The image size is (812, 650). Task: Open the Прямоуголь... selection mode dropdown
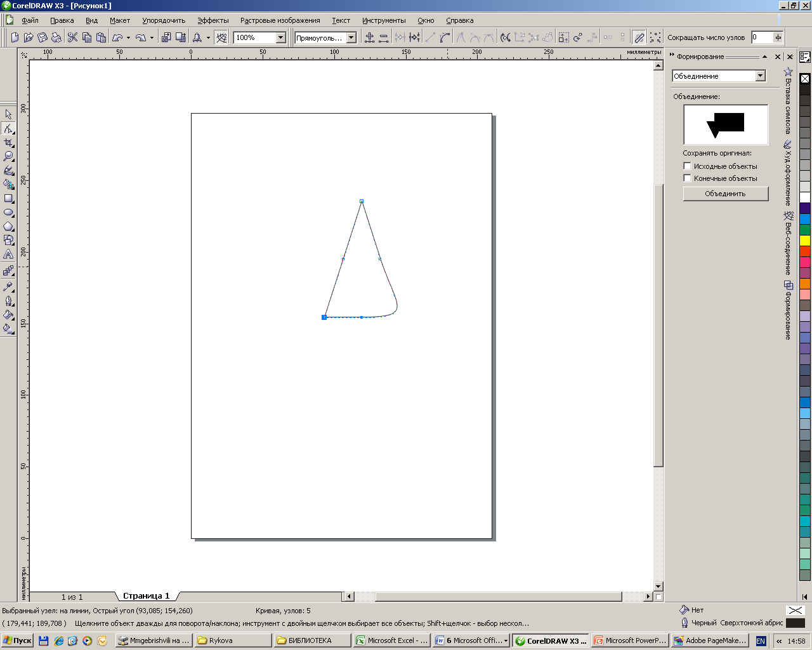(x=351, y=37)
